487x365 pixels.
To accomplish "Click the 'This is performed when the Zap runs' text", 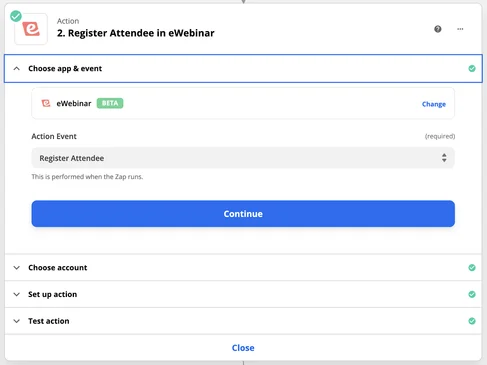I will (x=87, y=177).
